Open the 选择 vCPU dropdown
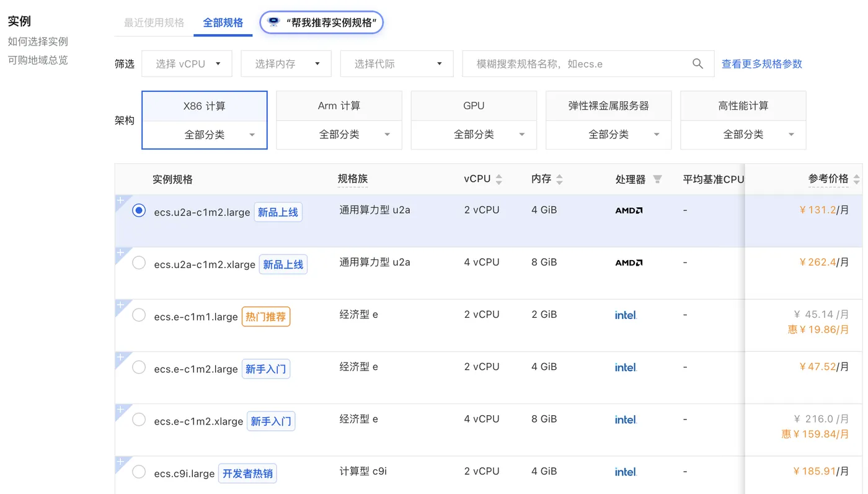 (x=187, y=63)
